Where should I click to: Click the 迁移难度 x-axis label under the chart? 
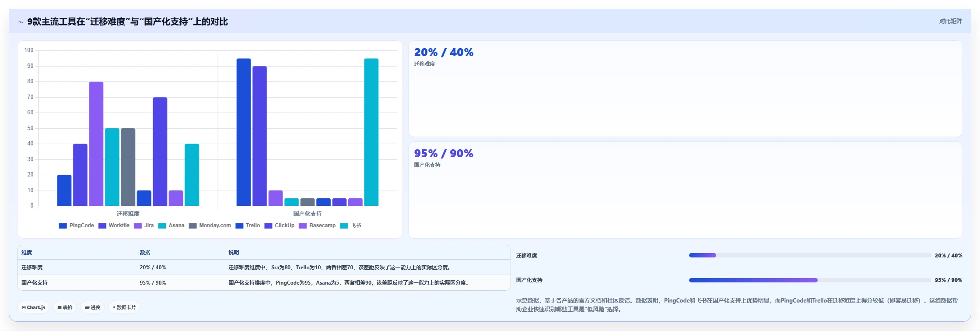(x=128, y=214)
